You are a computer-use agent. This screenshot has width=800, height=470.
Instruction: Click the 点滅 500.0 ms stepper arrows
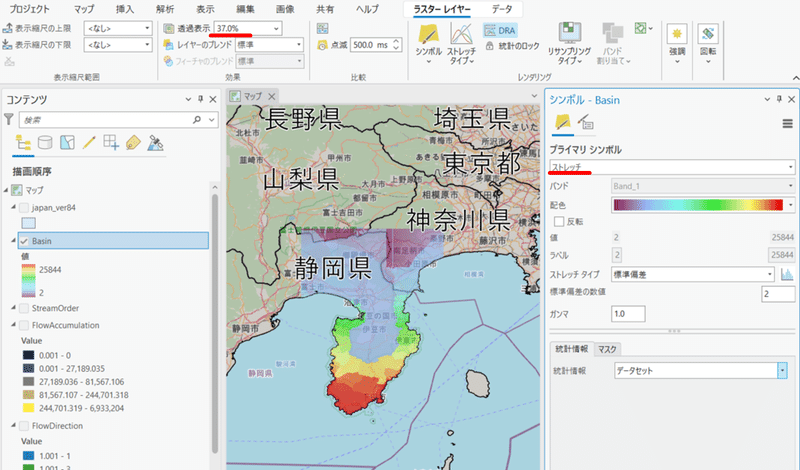[396, 45]
